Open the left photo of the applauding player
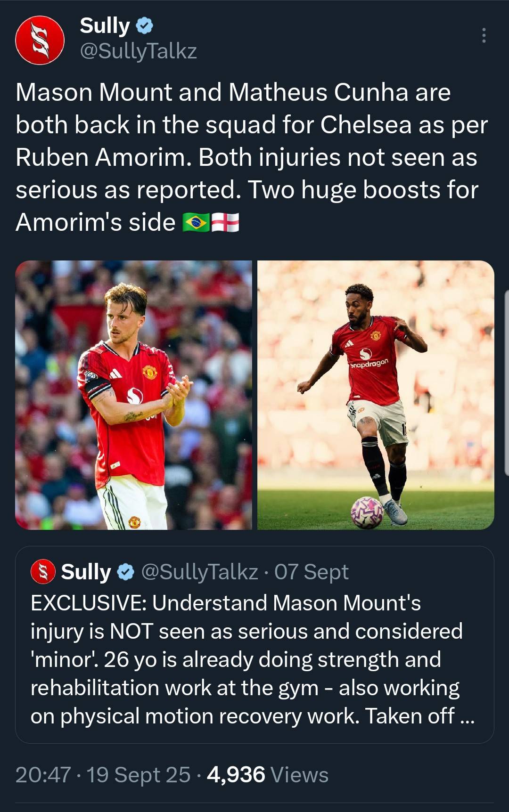This screenshot has height=812, width=509. (x=134, y=395)
